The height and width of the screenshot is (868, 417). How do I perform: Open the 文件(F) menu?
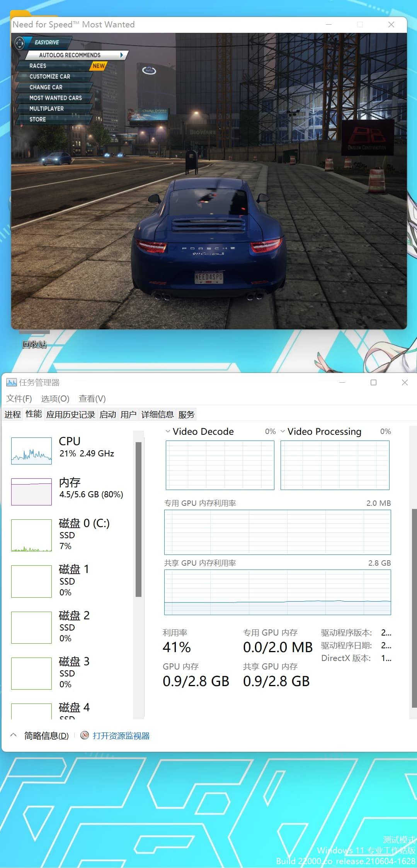click(19, 398)
